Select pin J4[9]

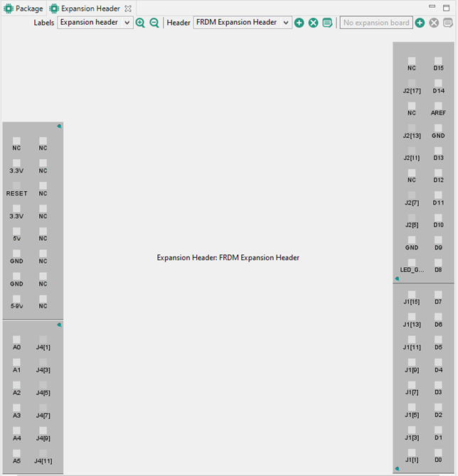(x=43, y=431)
